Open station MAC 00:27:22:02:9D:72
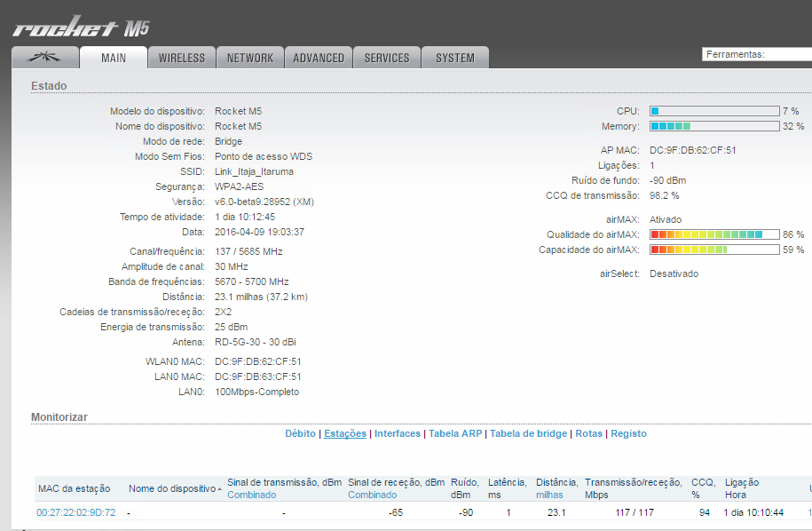The width and height of the screenshot is (812, 531). [x=76, y=512]
